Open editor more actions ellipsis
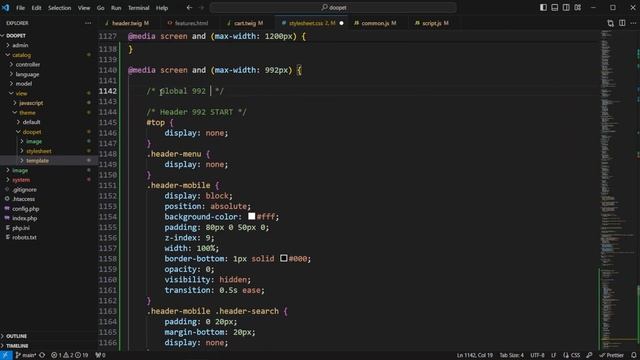 (x=633, y=23)
